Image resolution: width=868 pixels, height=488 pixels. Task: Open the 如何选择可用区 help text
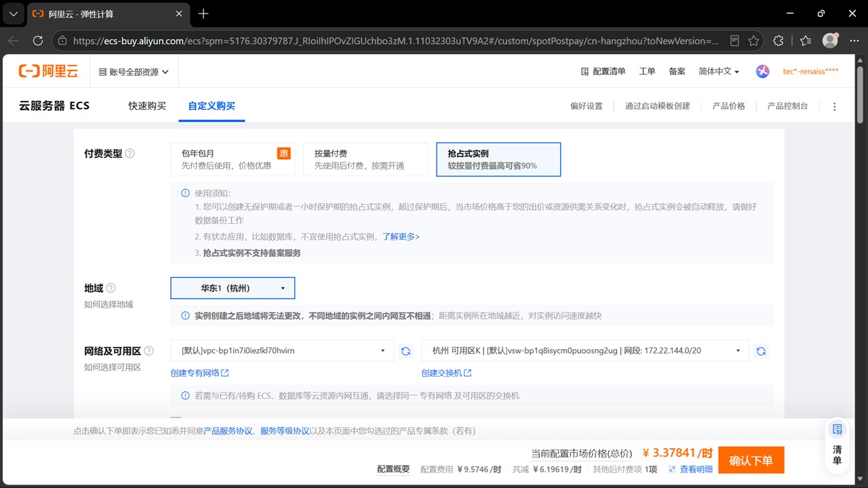coord(113,367)
